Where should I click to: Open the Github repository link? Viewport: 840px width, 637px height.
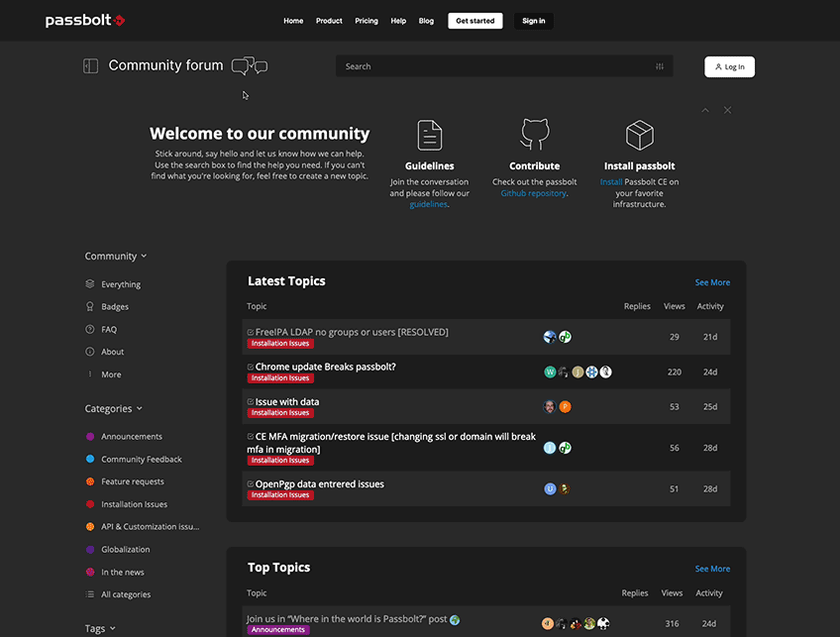(534, 193)
